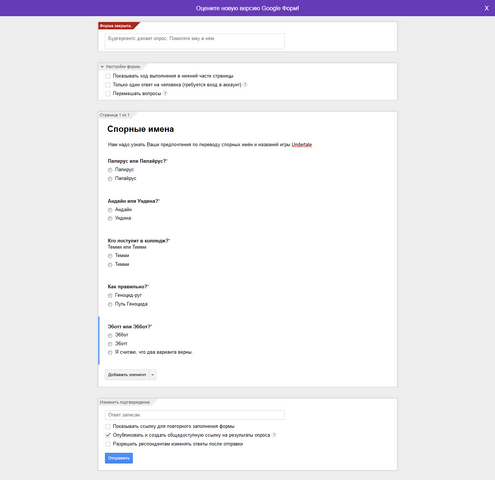Click the form description text field
The image size is (495, 480).
195,41
